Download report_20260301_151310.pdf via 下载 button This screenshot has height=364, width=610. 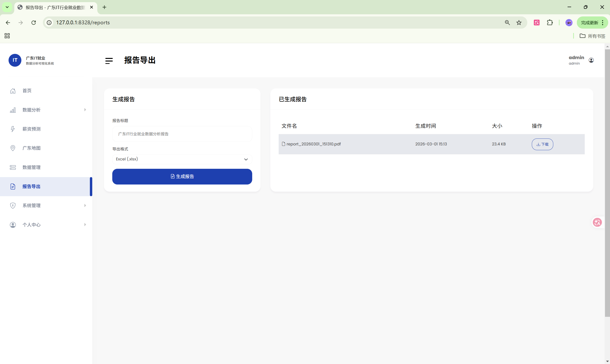[542, 144]
